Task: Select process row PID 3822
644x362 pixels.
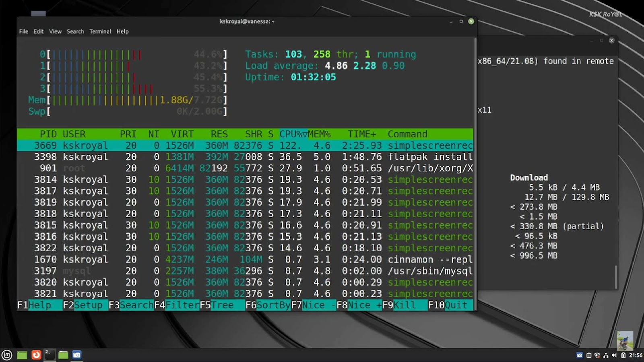Action: [x=245, y=248]
